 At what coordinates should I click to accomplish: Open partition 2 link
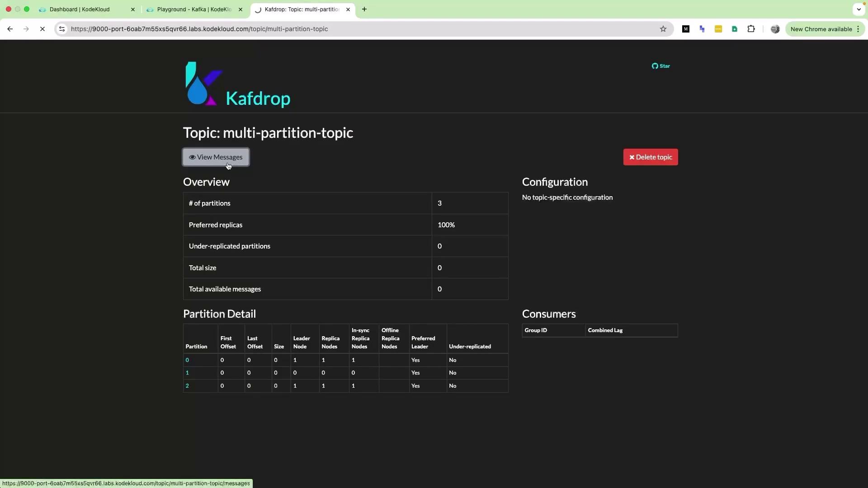(x=187, y=386)
